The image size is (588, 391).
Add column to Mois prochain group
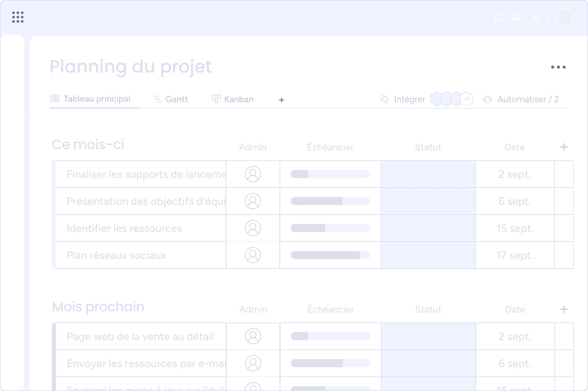(x=564, y=309)
